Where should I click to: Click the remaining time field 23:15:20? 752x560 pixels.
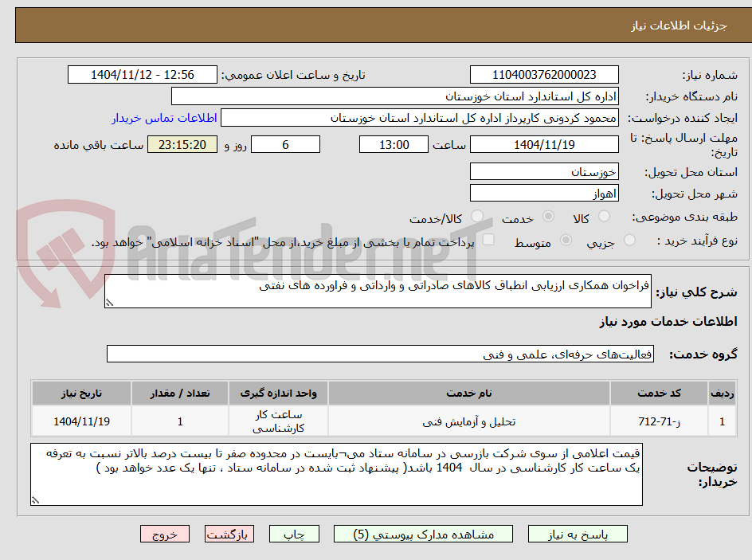[x=182, y=144]
